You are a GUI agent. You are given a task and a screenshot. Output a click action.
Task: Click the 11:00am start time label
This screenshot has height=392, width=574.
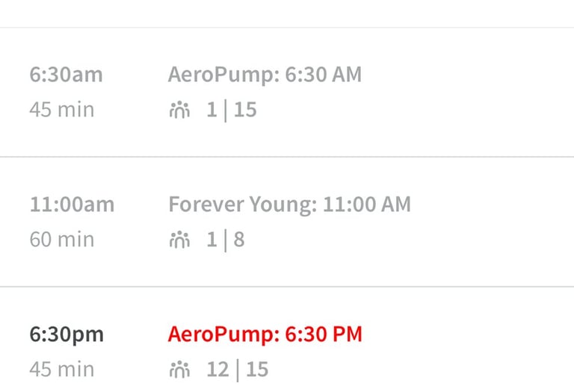[72, 205]
